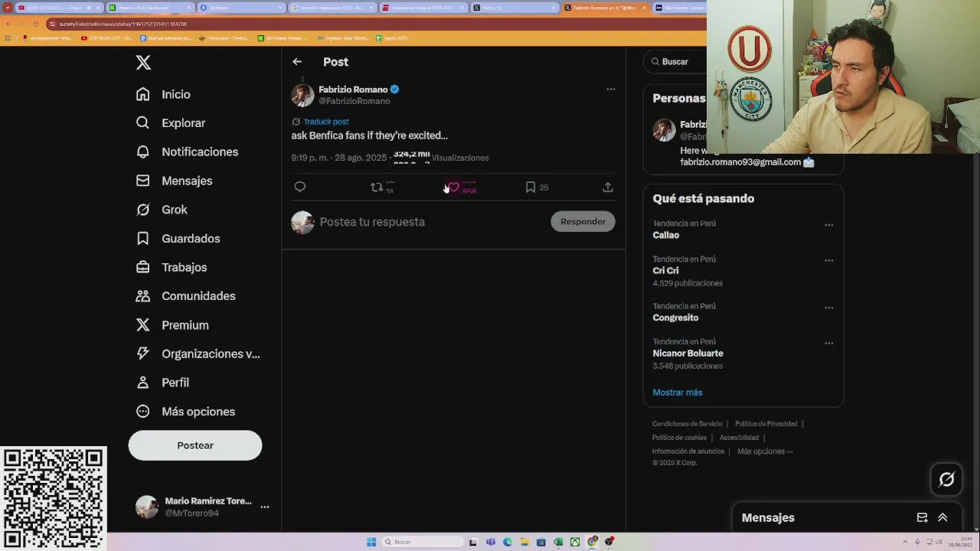
Task: Click Traducir post link
Action: click(326, 122)
